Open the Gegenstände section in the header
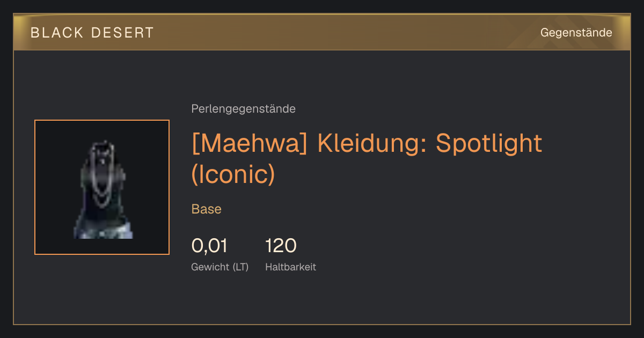 click(x=576, y=33)
